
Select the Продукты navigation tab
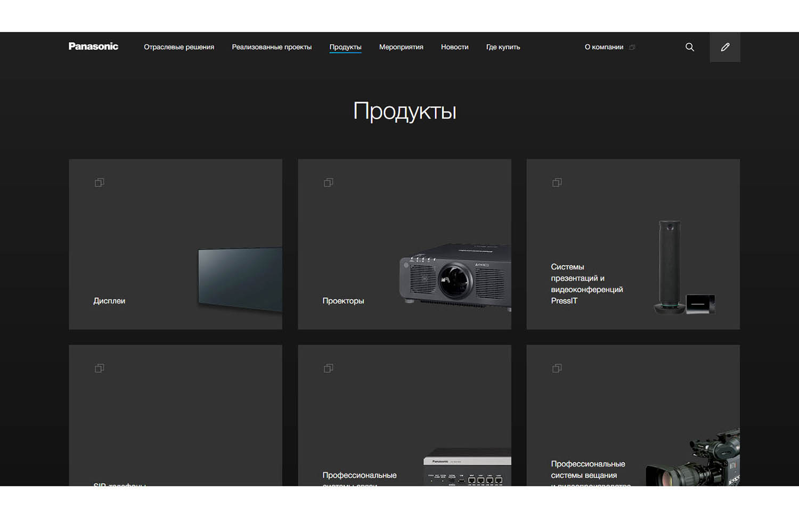[345, 47]
